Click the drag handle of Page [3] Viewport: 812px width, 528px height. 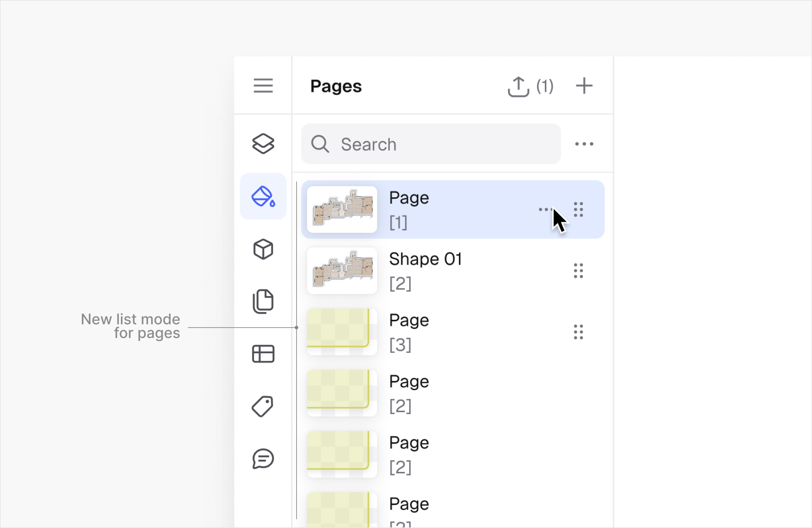[x=578, y=332]
